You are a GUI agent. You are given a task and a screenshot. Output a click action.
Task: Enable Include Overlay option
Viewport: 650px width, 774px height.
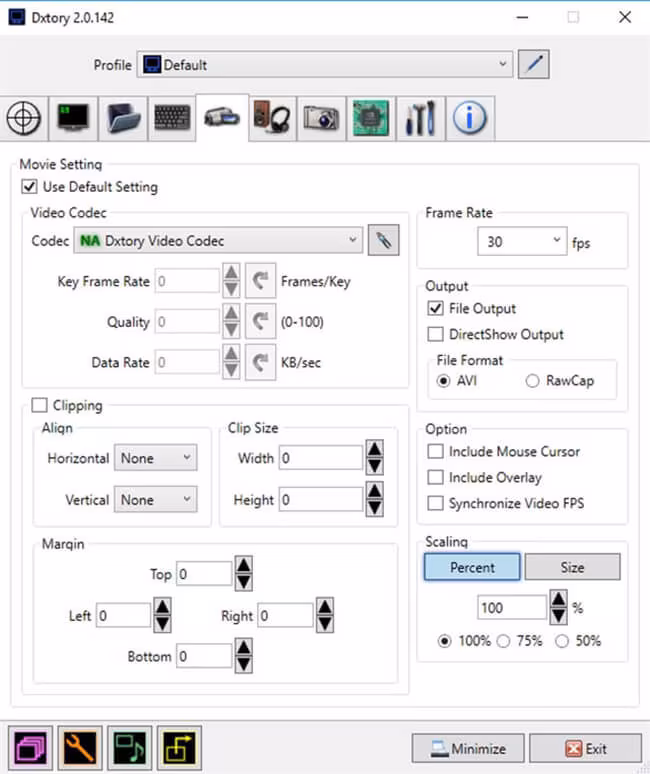435,477
